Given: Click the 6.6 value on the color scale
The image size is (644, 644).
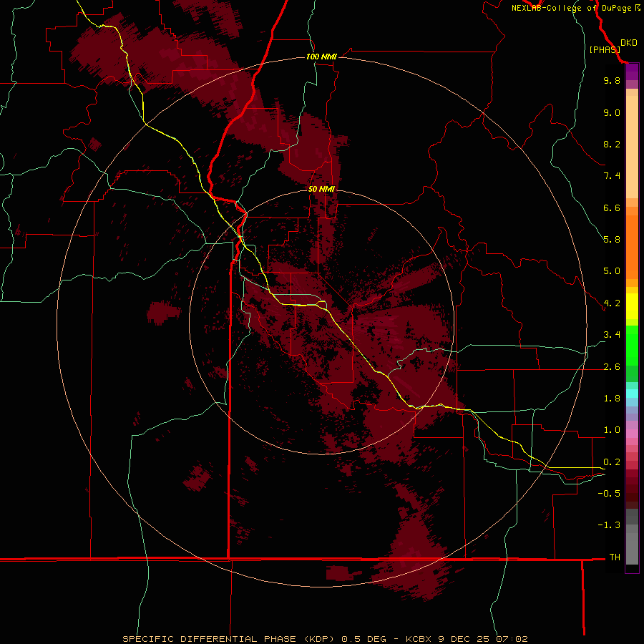Looking at the screenshot, I should point(612,208).
